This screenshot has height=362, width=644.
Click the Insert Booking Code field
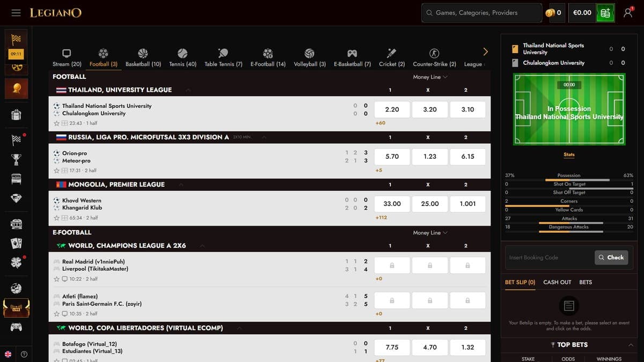point(550,257)
